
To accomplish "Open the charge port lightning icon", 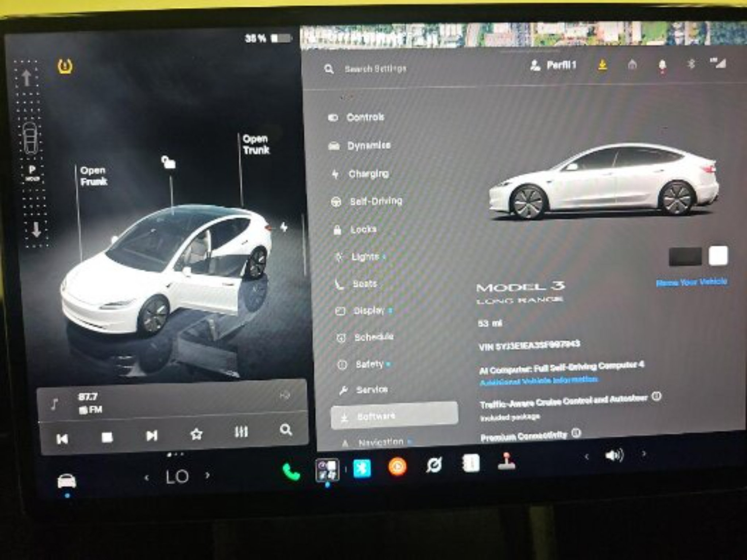I will [x=284, y=227].
